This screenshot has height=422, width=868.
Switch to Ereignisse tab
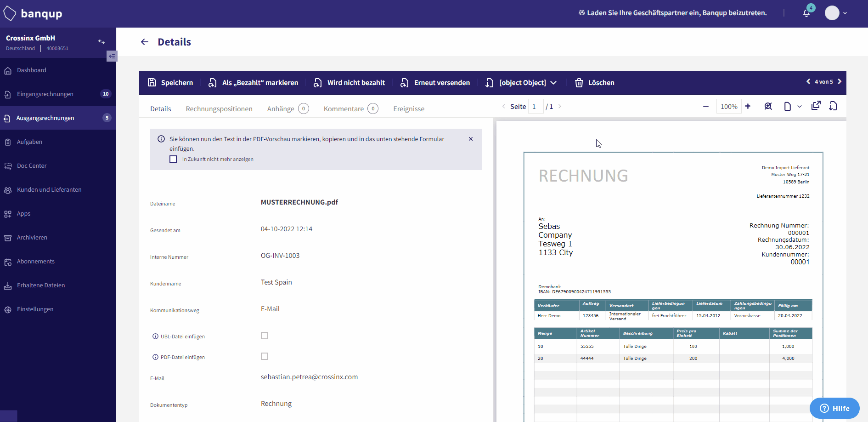click(x=409, y=109)
